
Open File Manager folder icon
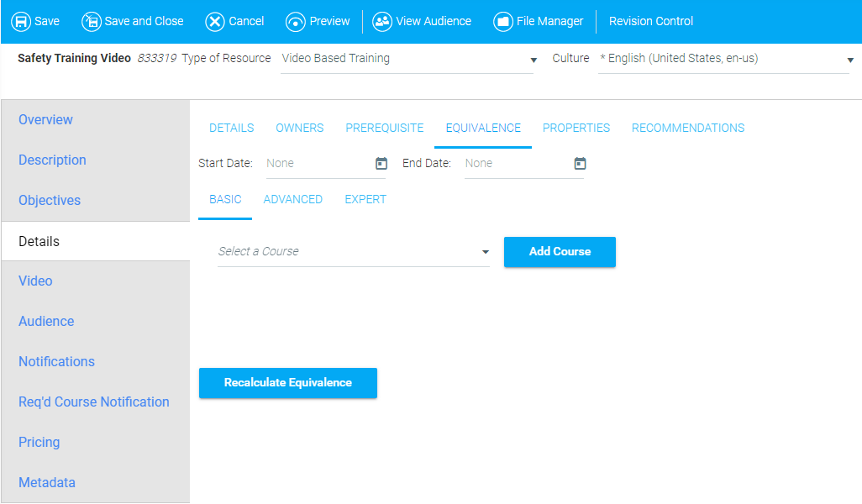tap(503, 22)
